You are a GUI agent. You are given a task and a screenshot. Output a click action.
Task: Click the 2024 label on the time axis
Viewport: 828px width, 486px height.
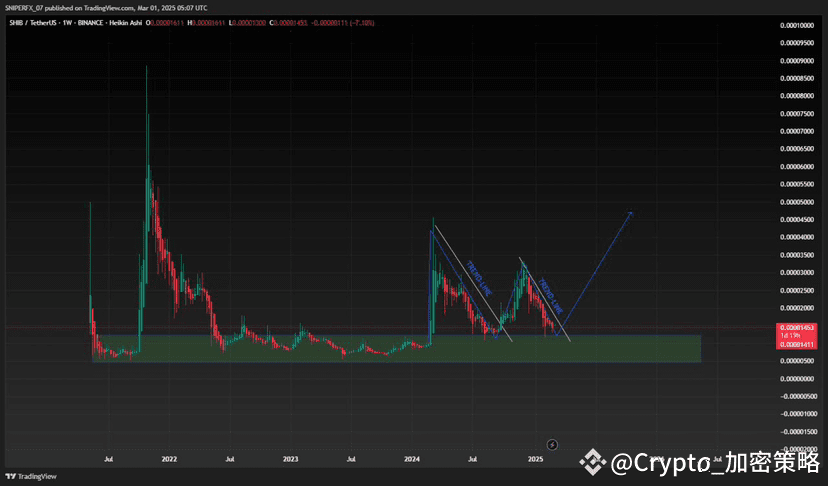[x=412, y=459]
